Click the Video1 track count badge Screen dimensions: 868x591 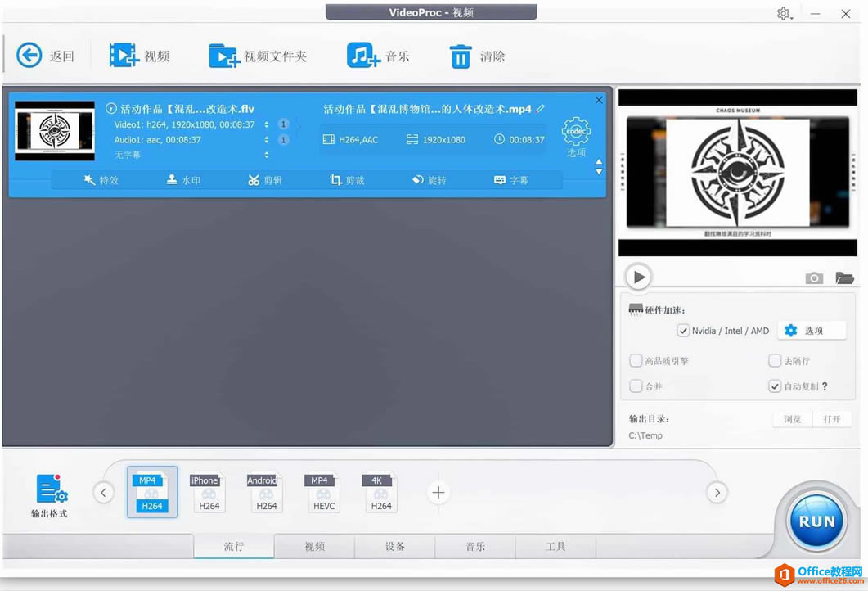pos(283,124)
